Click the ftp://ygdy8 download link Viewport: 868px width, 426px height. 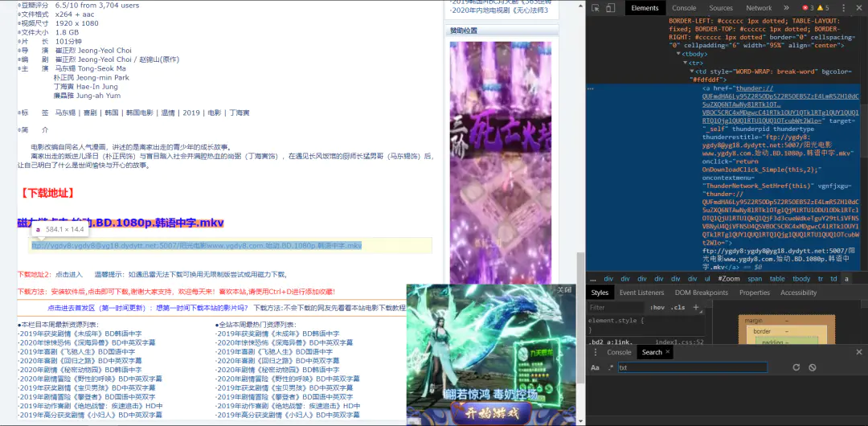[197, 245]
